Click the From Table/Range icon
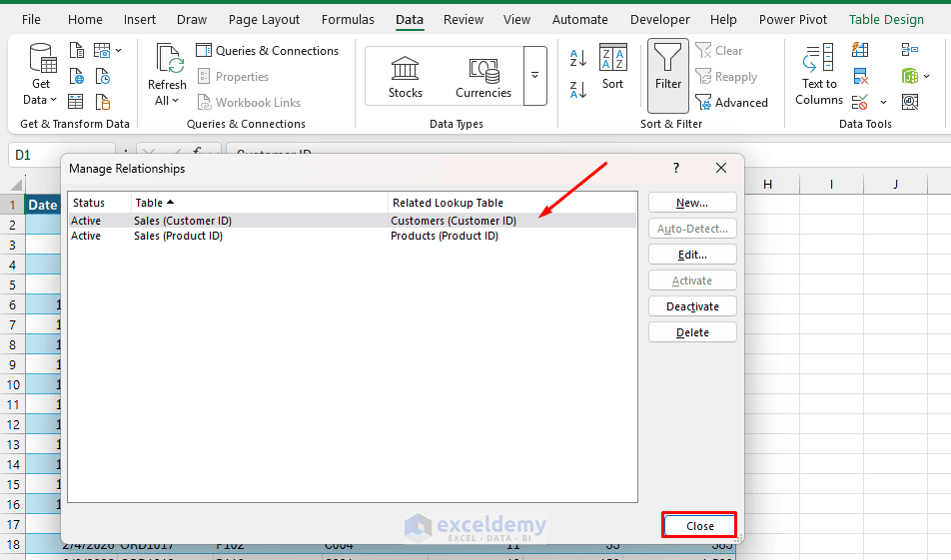The width and height of the screenshot is (951, 560). [x=76, y=102]
